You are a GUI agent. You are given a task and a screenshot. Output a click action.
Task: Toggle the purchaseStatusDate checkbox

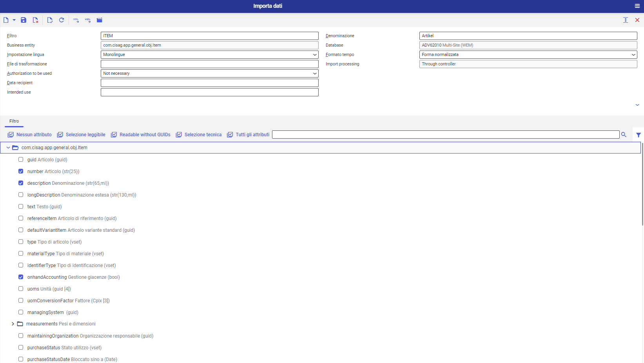point(21,359)
